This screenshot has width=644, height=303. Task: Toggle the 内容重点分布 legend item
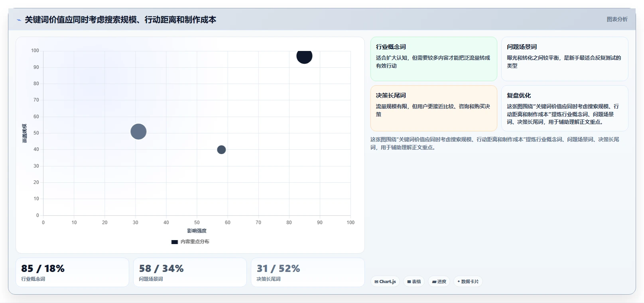pos(190,242)
